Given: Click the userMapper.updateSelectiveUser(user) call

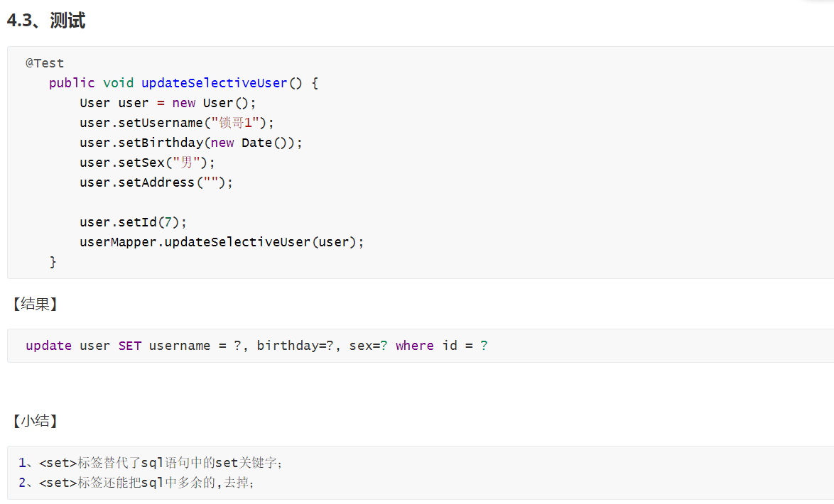Looking at the screenshot, I should [222, 242].
